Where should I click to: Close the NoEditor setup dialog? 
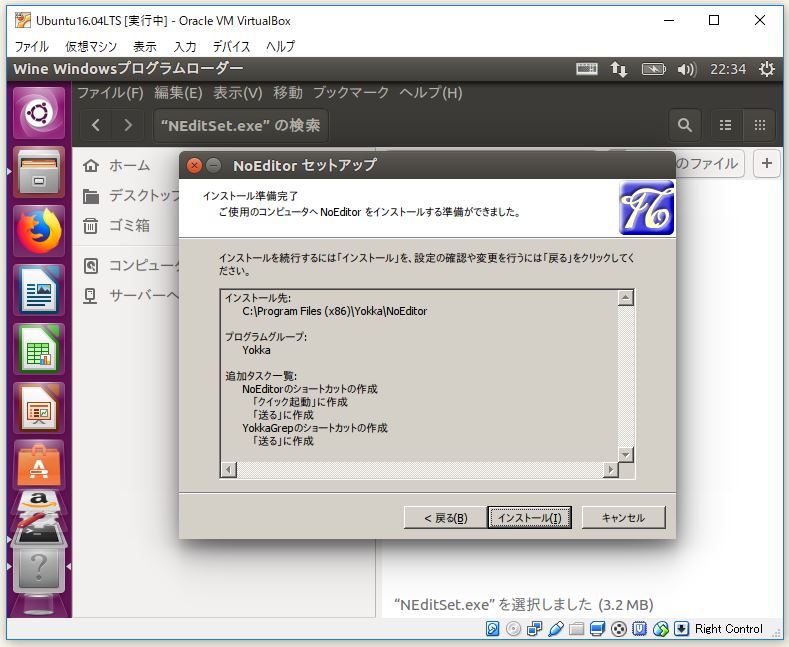click(x=194, y=165)
